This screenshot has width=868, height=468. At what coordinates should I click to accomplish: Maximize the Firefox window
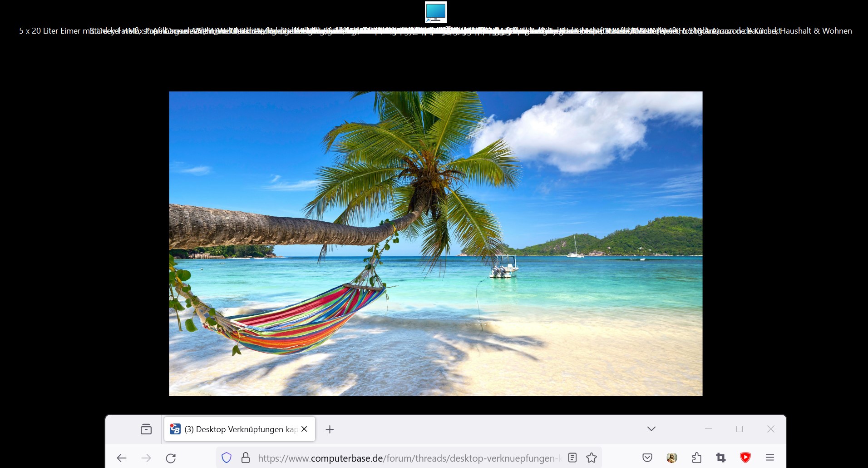(x=740, y=429)
